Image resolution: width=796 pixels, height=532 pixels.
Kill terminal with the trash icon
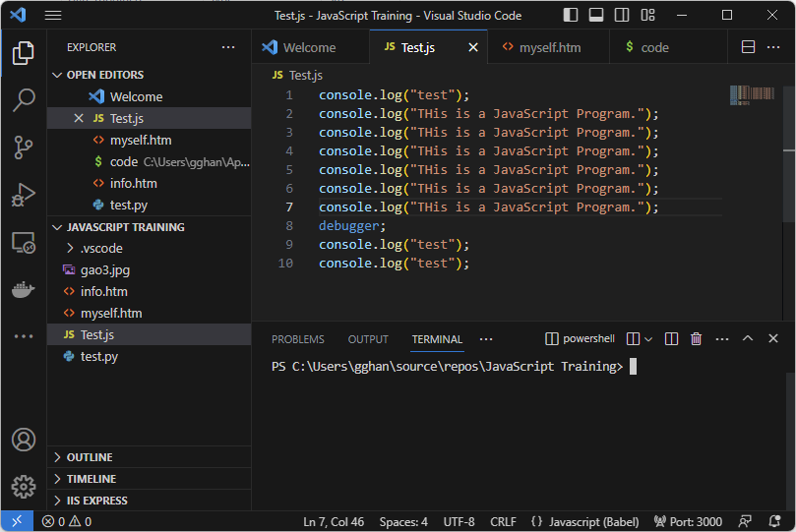[696, 339]
